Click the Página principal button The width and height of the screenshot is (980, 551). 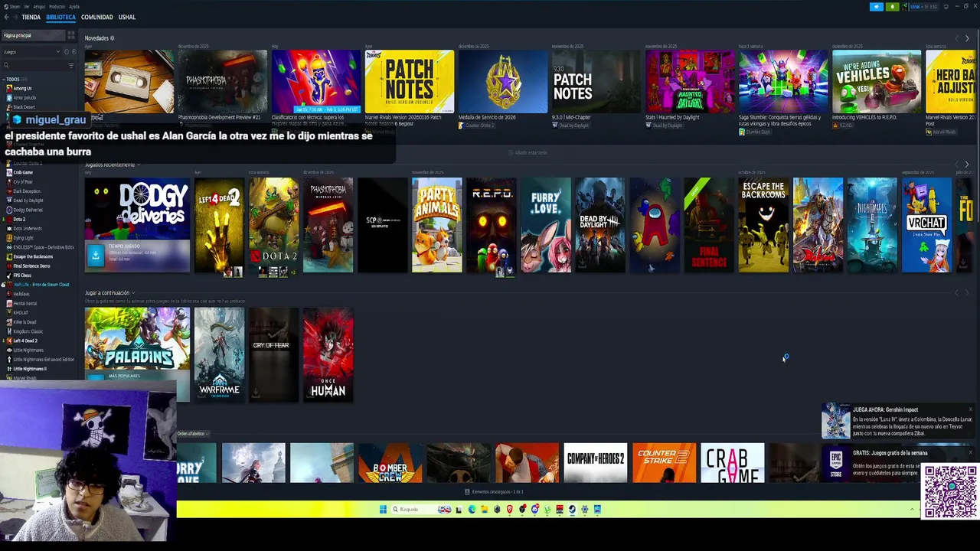(x=33, y=35)
